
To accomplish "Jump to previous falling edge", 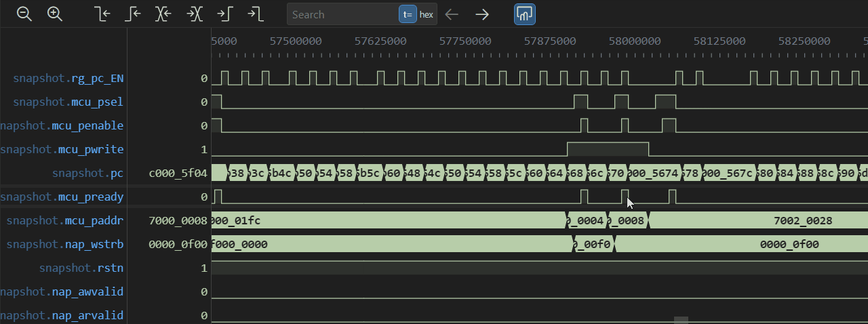I will click(102, 14).
